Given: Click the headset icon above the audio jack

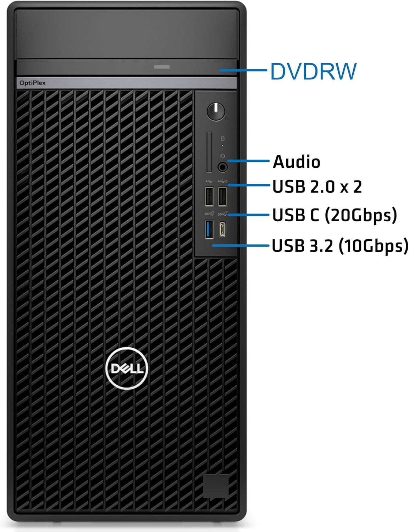Looking at the screenshot, I should 222,156.
